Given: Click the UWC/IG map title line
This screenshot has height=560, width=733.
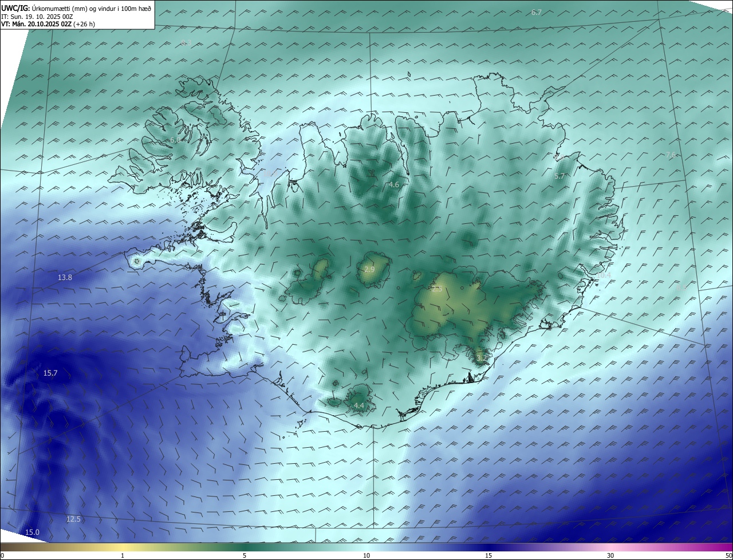Looking at the screenshot, I should point(76,8).
